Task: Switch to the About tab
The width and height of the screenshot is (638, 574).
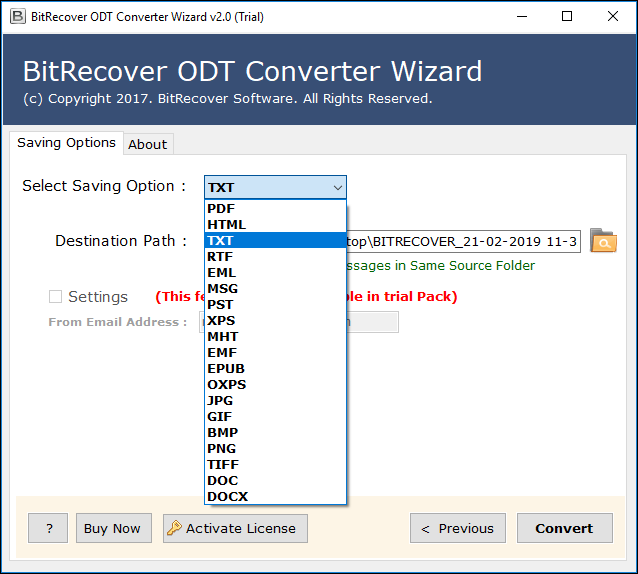Action: (x=148, y=144)
